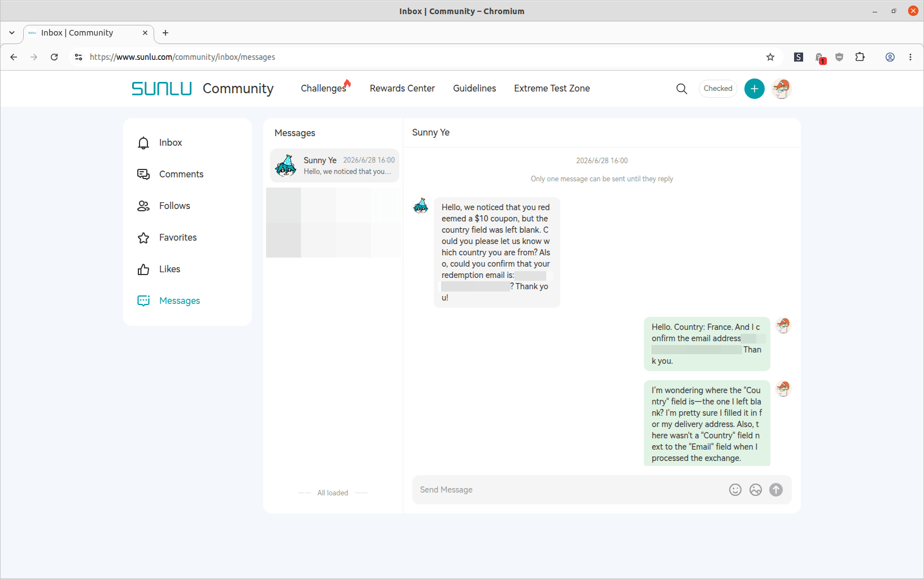Open Rewards Center
The width and height of the screenshot is (924, 579).
402,88
